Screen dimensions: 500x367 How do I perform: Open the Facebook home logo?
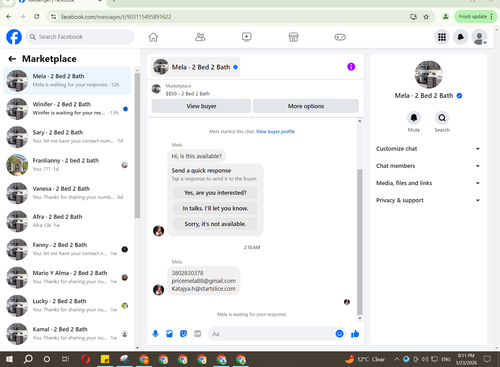(x=14, y=37)
